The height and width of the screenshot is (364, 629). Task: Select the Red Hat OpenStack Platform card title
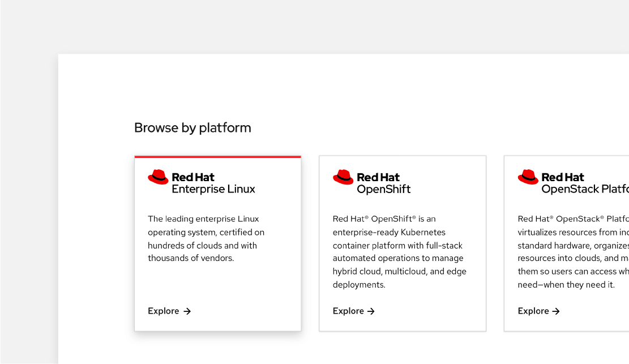(585, 183)
